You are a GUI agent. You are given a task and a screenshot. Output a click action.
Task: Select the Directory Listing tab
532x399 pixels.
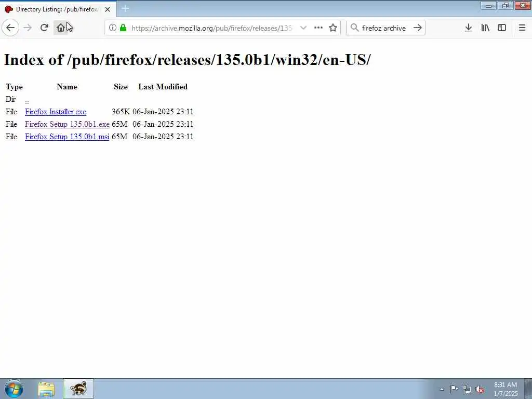click(x=58, y=9)
